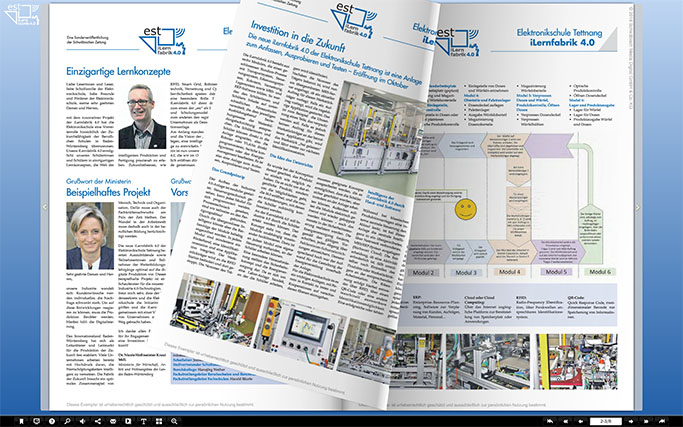Jump to first page in toolbar
Image resolution: width=683 pixels, height=427 pixels.
click(565, 421)
